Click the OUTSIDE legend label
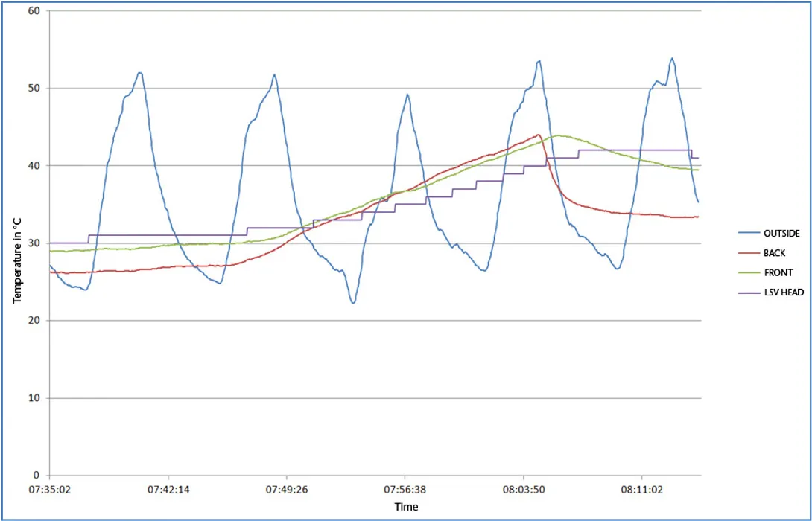 click(781, 233)
